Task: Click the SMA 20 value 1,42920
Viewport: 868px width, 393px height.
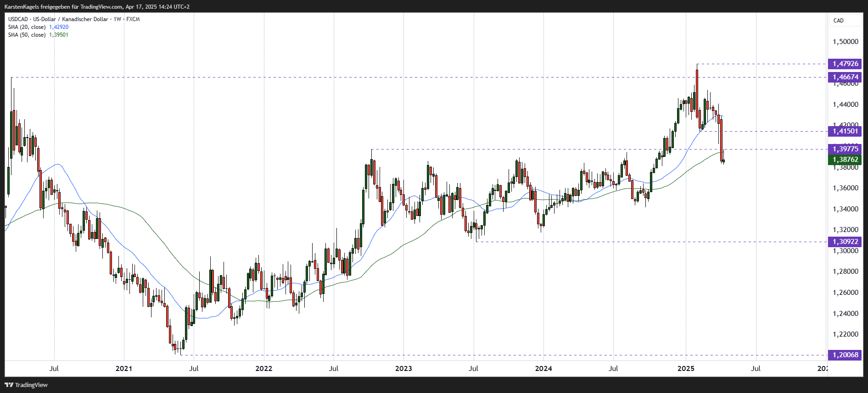Action: click(59, 27)
